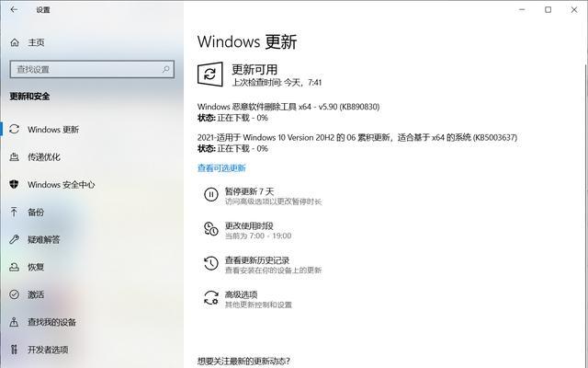Focus the 查找设置 search box
Viewport: 588px width, 368px height.
coord(92,70)
